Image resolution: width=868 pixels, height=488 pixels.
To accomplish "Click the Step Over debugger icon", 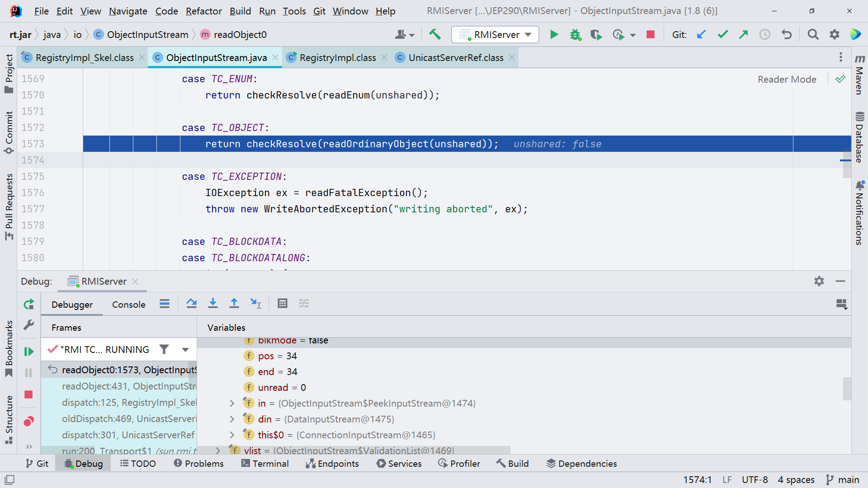I will tap(191, 304).
